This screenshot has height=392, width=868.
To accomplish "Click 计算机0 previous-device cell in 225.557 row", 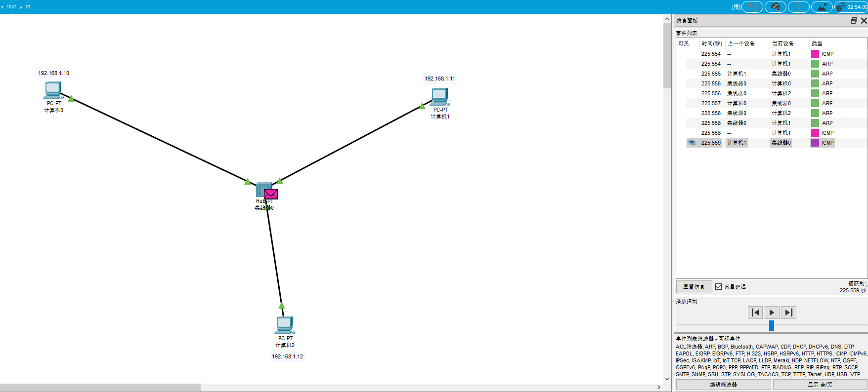I will (737, 103).
